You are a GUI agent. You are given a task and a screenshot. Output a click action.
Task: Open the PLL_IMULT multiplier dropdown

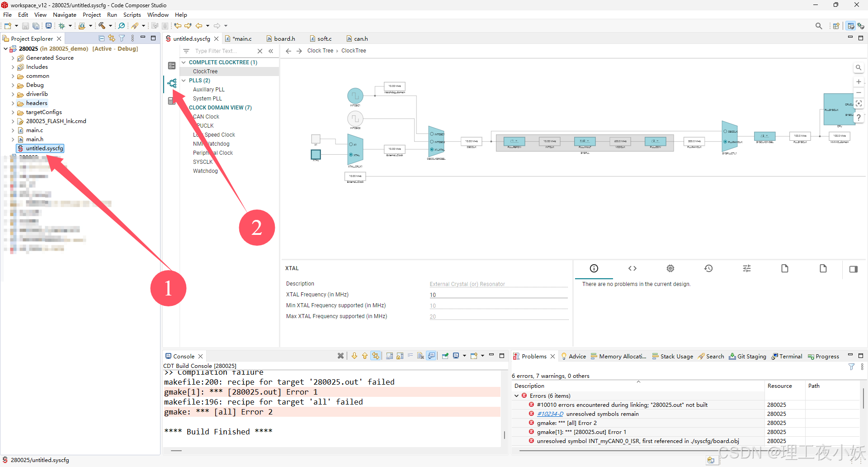pos(585,141)
